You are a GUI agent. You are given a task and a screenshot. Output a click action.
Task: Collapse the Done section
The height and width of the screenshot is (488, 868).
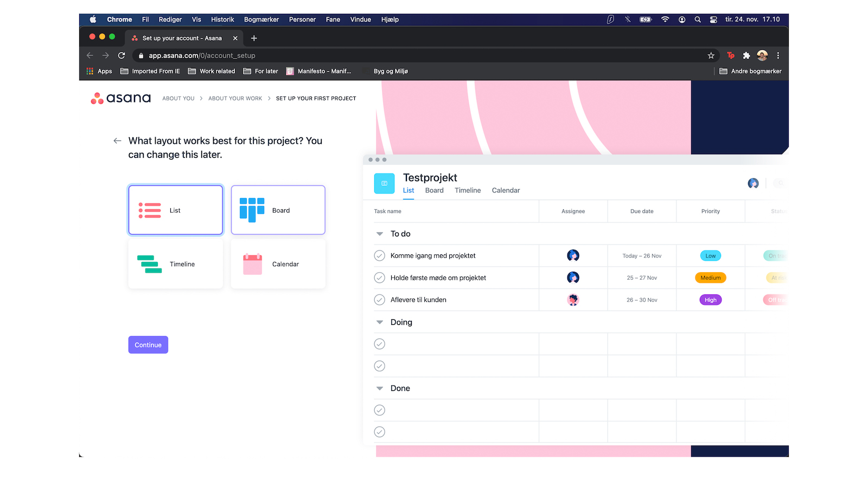coord(380,388)
